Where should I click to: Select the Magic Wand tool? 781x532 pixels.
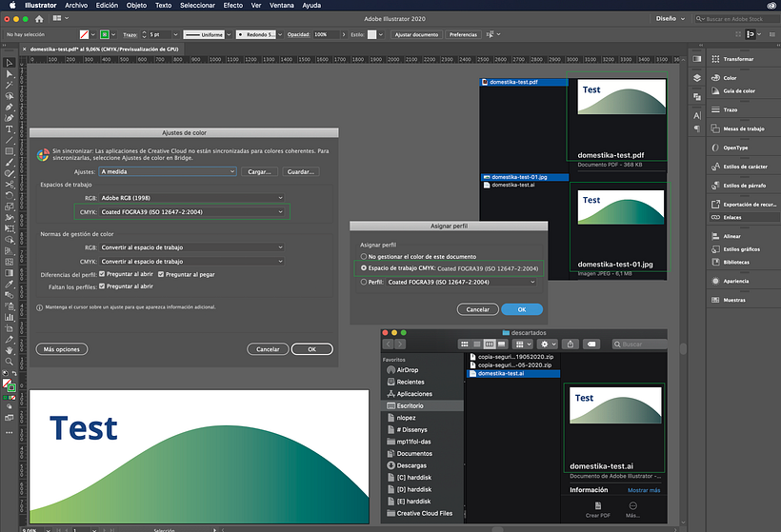tap(9, 85)
